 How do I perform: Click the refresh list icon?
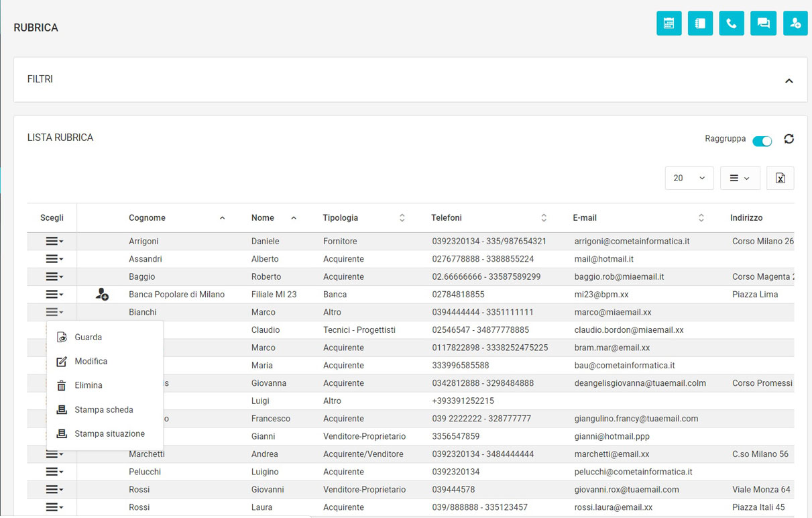(789, 139)
